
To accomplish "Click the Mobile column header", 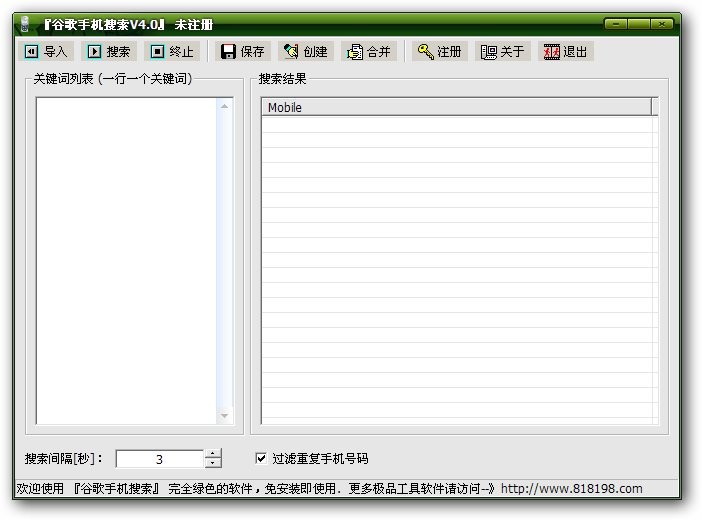I will (456, 107).
